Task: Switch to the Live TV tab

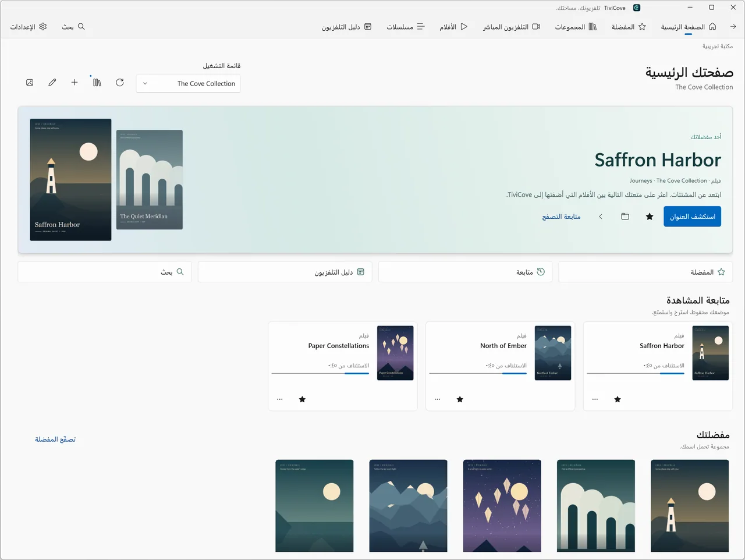Action: [512, 27]
